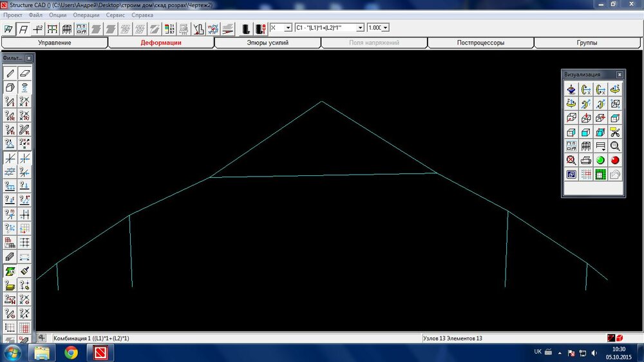
Task: Open Chrome from the Windows taskbar
Action: coord(71,352)
